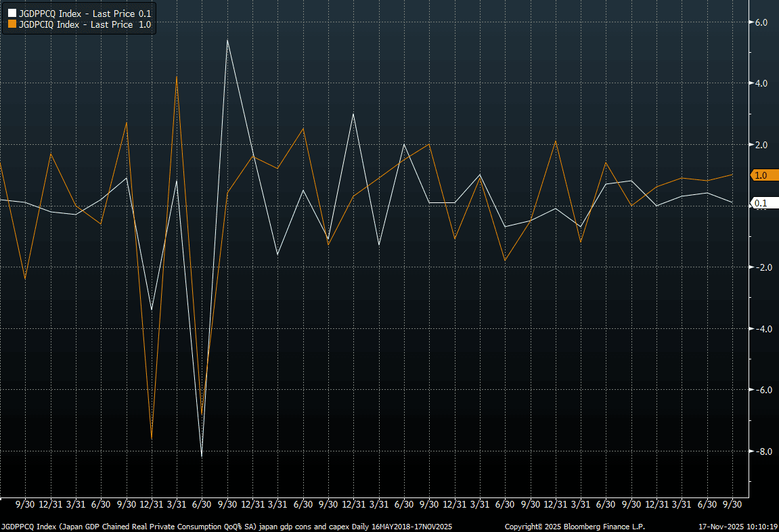Click the orange line's lowest trough point
The image size is (779, 532).
[152, 439]
